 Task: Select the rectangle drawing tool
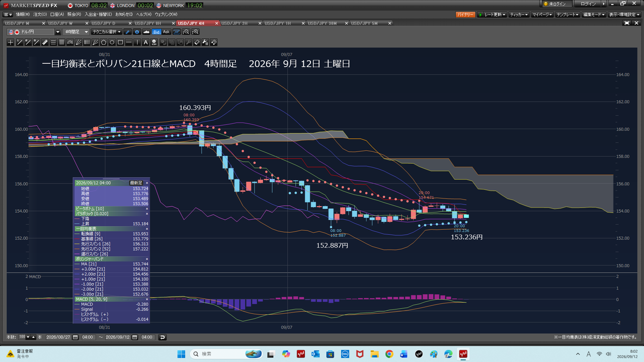click(x=120, y=42)
